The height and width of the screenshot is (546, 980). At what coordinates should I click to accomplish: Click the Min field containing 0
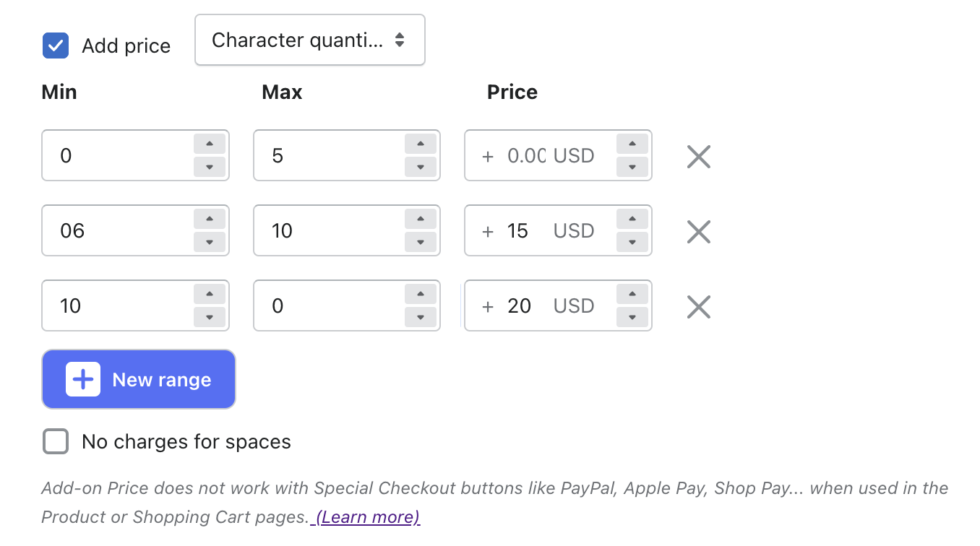(x=116, y=156)
